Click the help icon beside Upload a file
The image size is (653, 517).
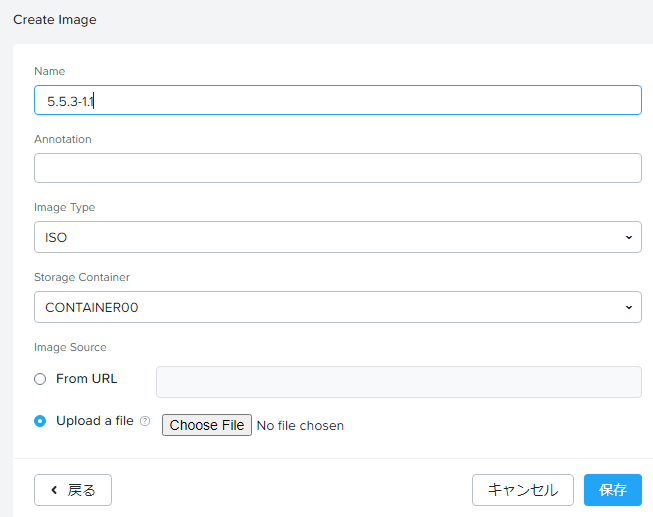[145, 422]
